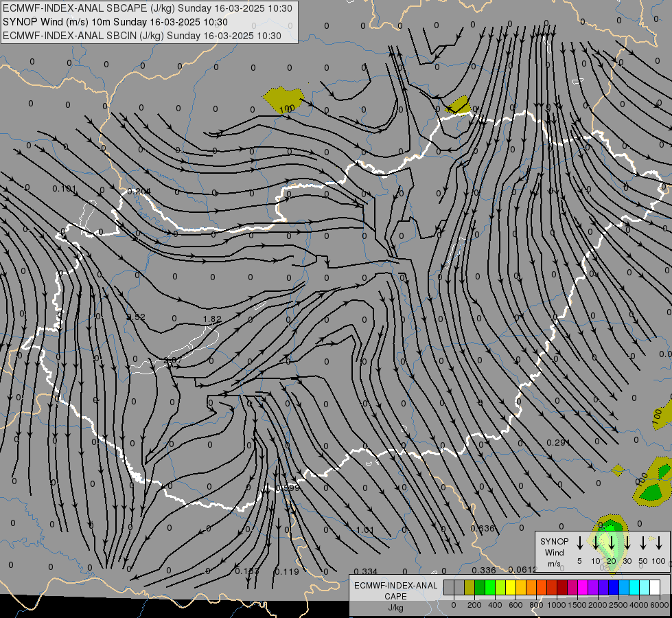
Task: Pick the white swatch at CAPE scale end
Action: 654,588
